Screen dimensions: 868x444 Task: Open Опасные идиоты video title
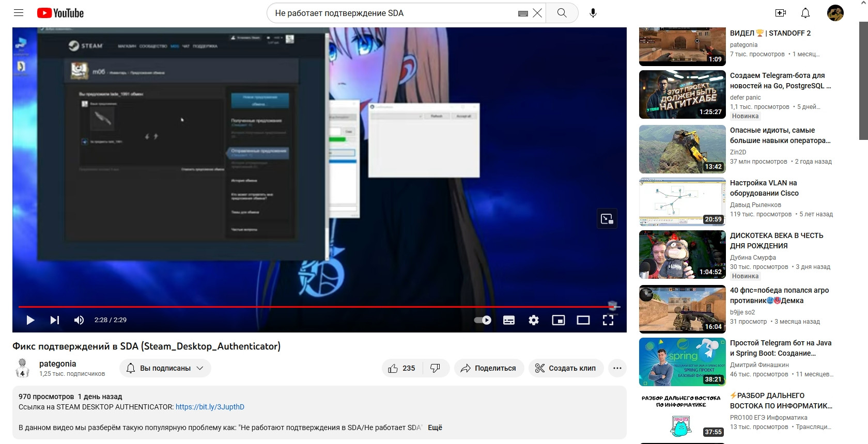coord(780,135)
